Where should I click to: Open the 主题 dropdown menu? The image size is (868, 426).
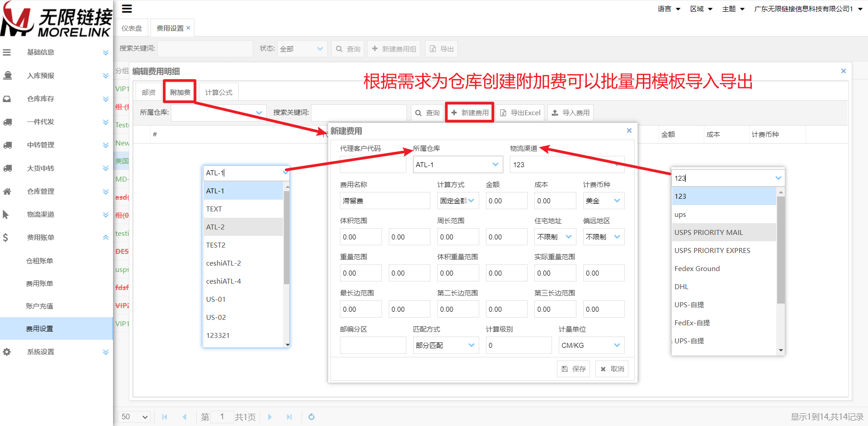coord(733,9)
